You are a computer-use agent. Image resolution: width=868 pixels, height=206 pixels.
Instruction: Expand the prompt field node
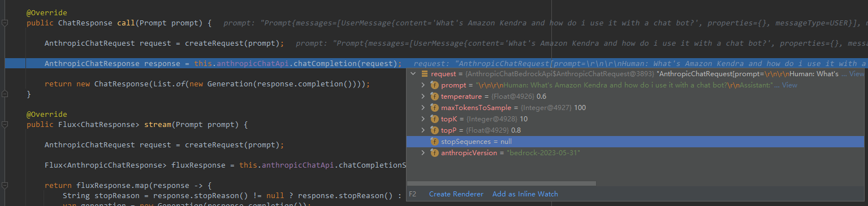(x=423, y=85)
